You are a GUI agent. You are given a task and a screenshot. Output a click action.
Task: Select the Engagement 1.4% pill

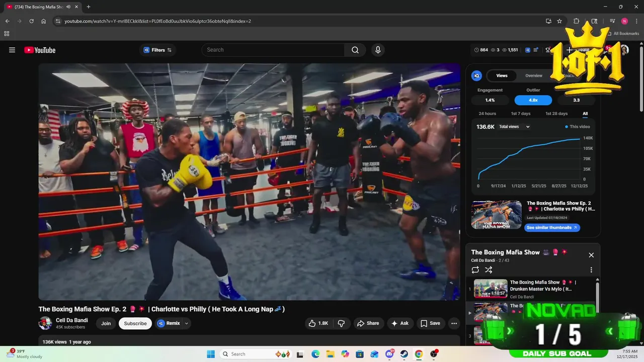point(490,100)
